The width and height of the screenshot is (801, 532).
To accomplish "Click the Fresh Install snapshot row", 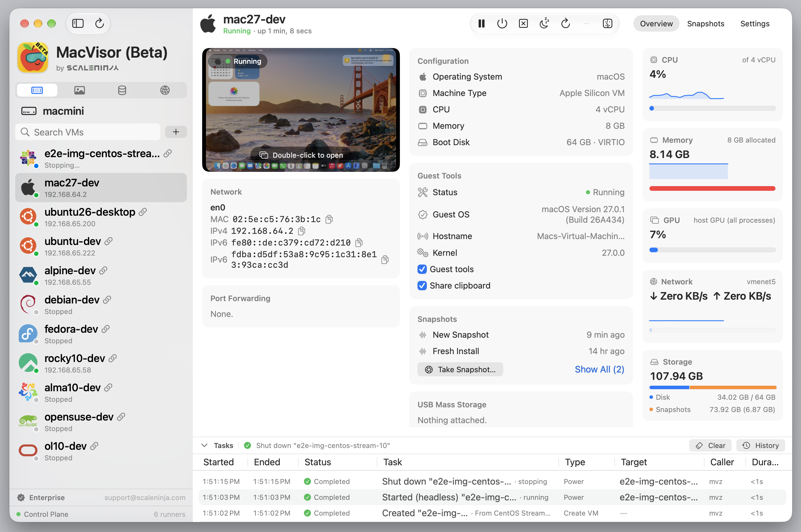I will pyautogui.click(x=521, y=351).
